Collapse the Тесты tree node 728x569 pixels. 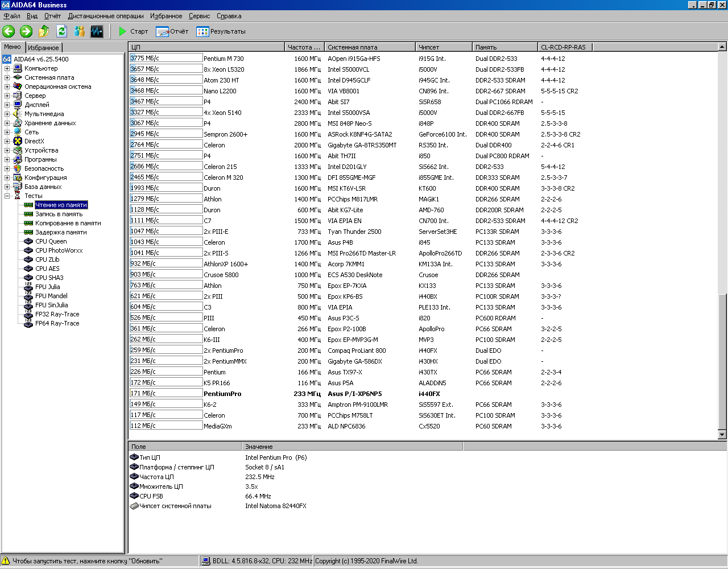tap(7, 196)
